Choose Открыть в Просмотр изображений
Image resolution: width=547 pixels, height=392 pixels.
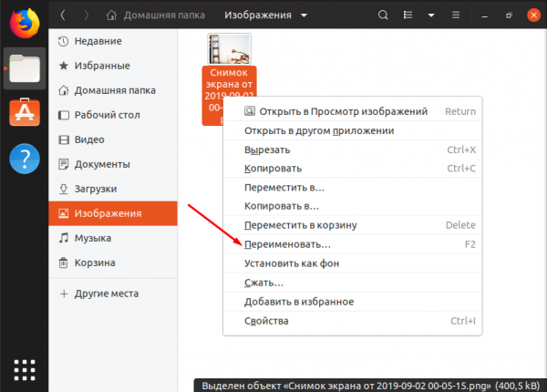coord(352,111)
